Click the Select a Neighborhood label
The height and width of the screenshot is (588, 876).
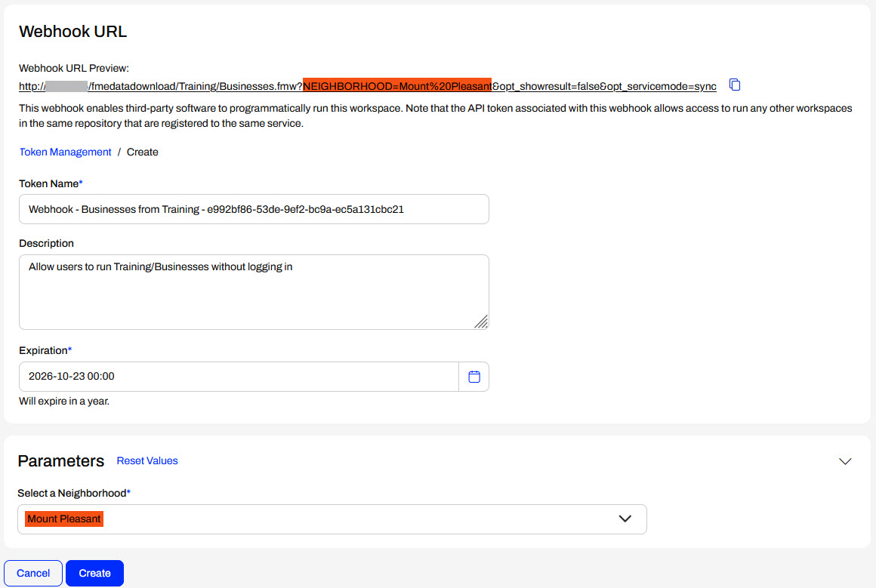tap(72, 493)
